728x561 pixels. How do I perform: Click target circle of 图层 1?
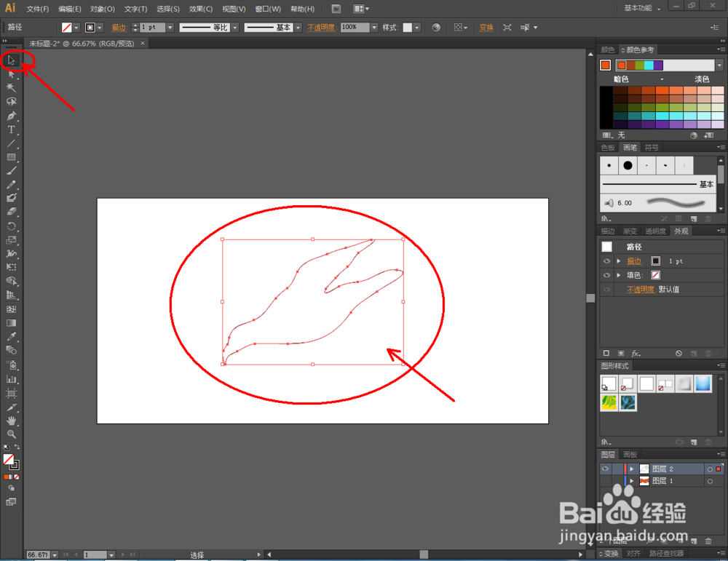tap(709, 481)
